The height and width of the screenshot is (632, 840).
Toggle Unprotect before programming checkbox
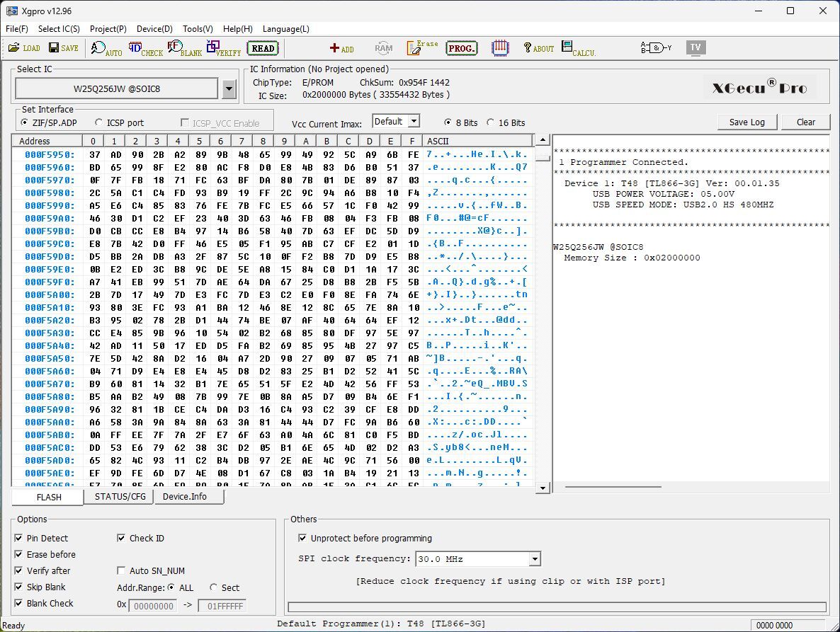coord(302,539)
